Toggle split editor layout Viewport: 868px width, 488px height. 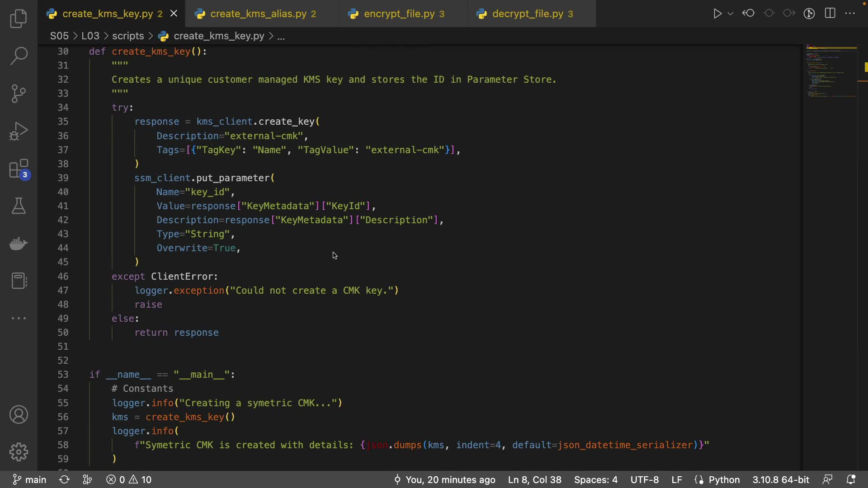(830, 14)
